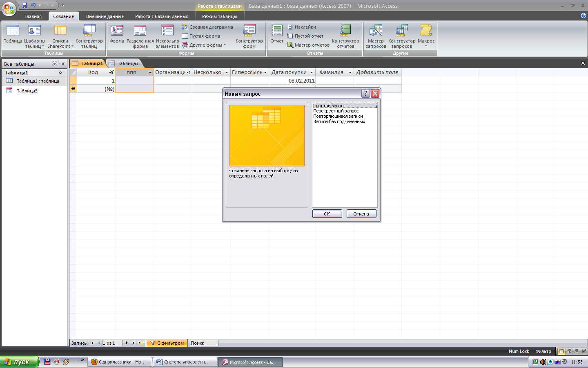Image resolution: width=588 pixels, height=368 pixels.
Task: Undo the last action in quick access toolbar
Action: [33, 5]
